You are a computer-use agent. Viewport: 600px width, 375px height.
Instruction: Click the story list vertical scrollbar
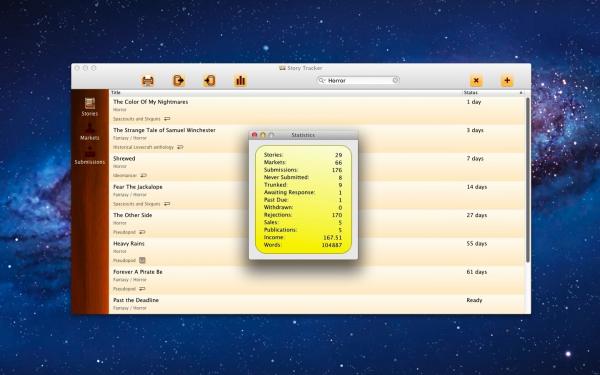click(528, 180)
